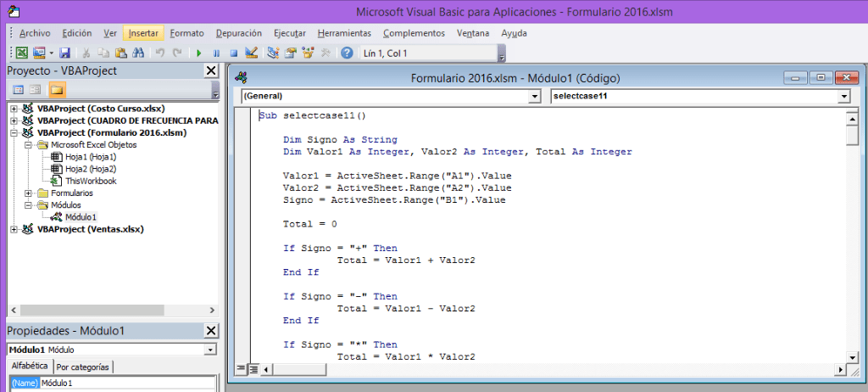This screenshot has height=392, width=868.
Task: Open the Herramientas menu
Action: coord(344,33)
